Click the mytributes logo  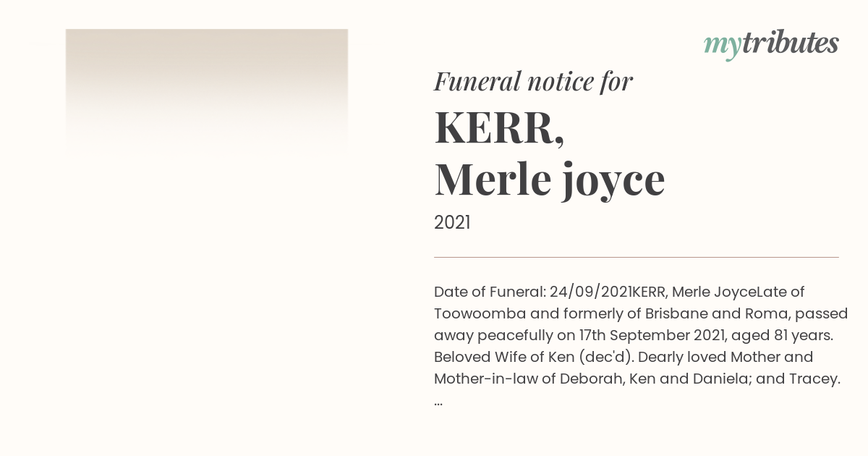pos(771,44)
